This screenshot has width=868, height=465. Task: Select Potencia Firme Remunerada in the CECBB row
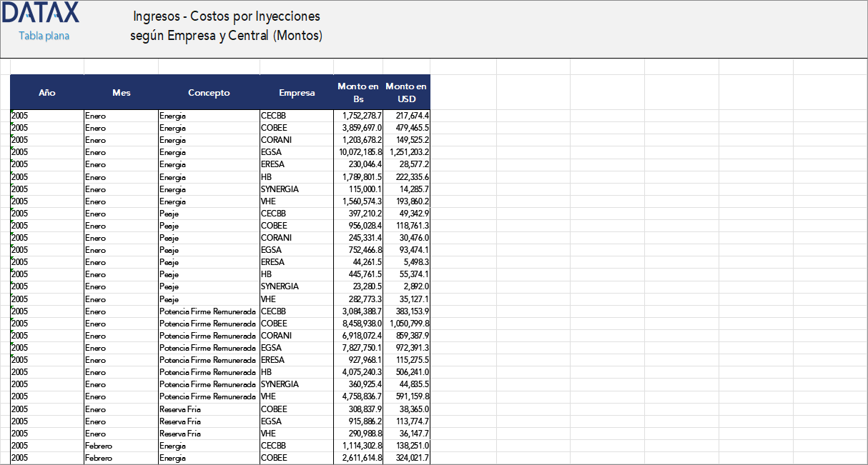(x=208, y=311)
